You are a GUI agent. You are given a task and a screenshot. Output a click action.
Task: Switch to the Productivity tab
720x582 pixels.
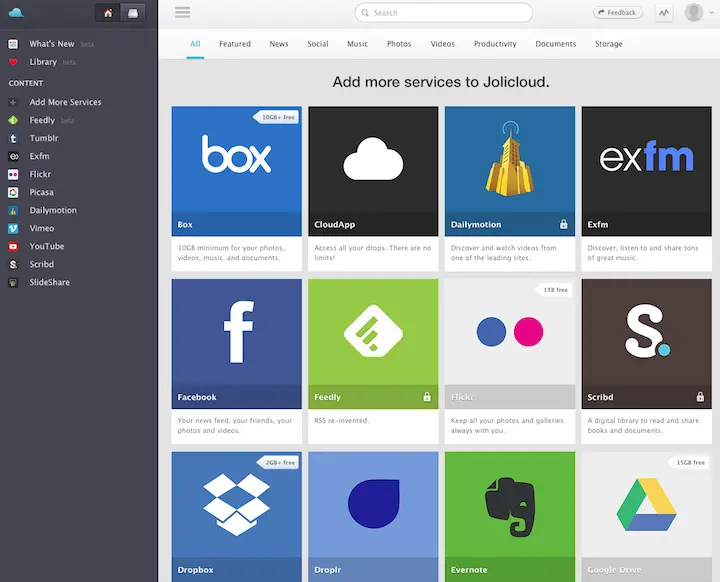tap(495, 44)
